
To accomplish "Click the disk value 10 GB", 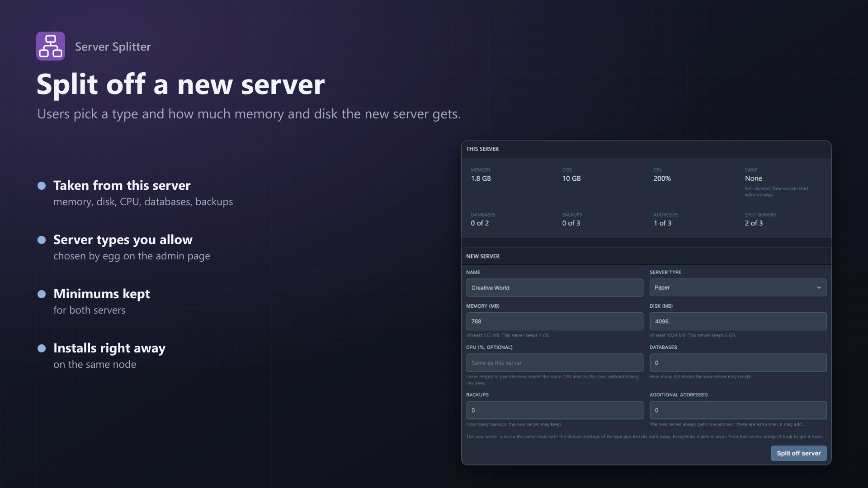I will tap(571, 178).
